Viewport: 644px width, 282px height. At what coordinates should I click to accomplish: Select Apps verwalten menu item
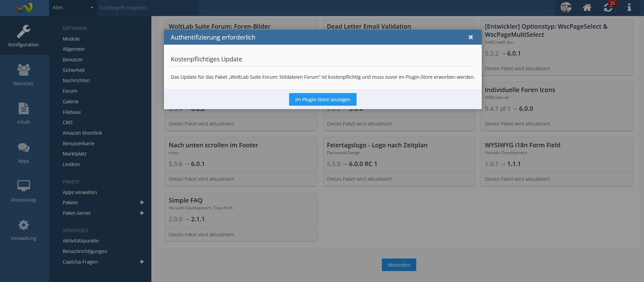(x=80, y=192)
